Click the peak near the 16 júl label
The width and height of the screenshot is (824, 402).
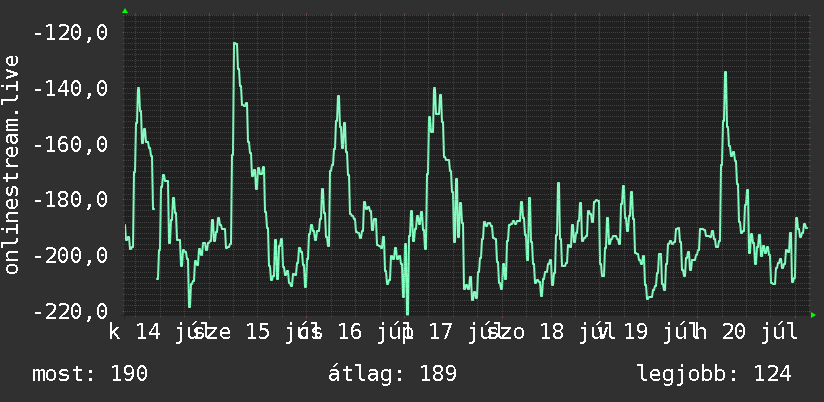338,98
